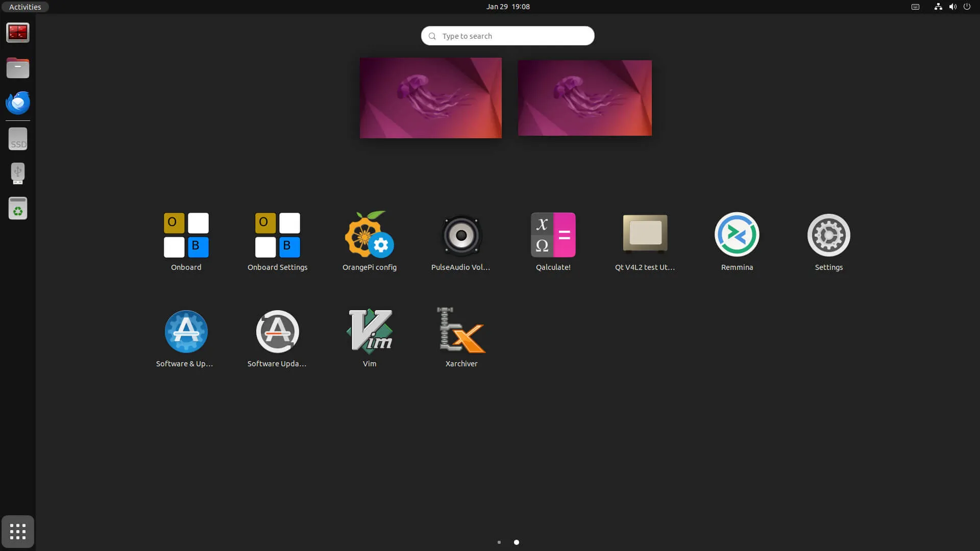Click the Type to search field
The height and width of the screenshot is (551, 980).
pos(507,36)
